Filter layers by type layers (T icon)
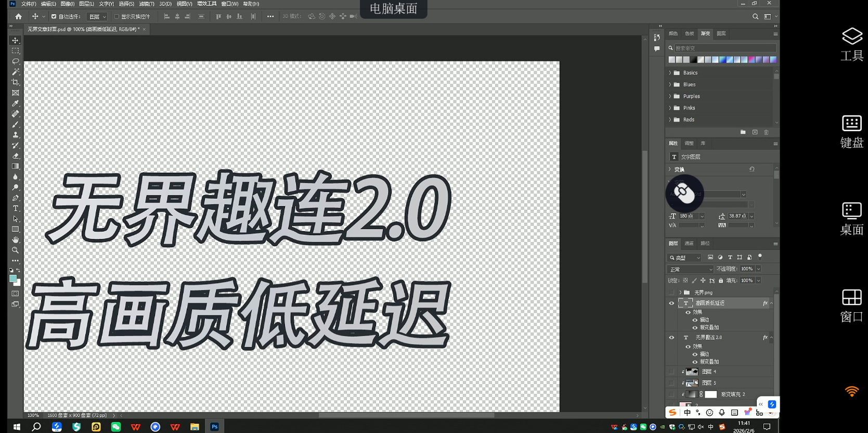Viewport: 868px width, 433px height. pyautogui.click(x=730, y=257)
